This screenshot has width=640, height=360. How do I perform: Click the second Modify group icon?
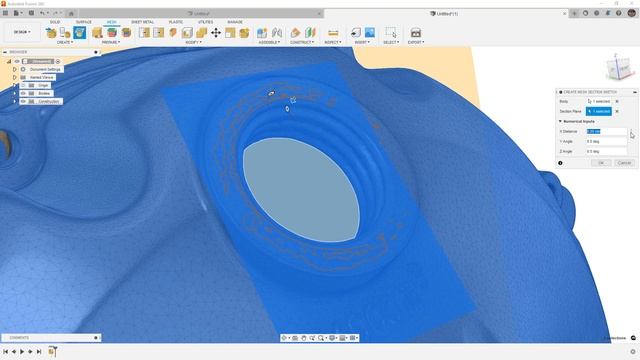[158, 33]
